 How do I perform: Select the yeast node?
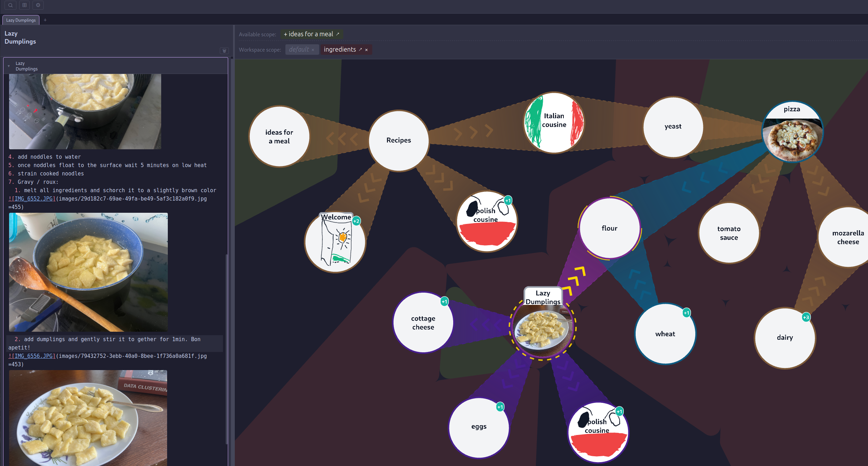[673, 127]
